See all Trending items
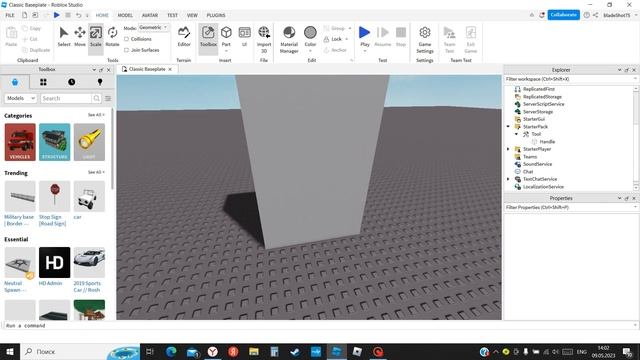This screenshot has height=360, width=640. pos(96,172)
